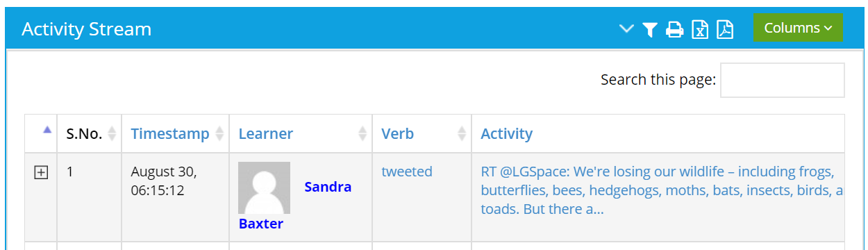Expand row 1 with the plus icon
Image resolution: width=868 pixels, height=250 pixels.
coord(41,172)
